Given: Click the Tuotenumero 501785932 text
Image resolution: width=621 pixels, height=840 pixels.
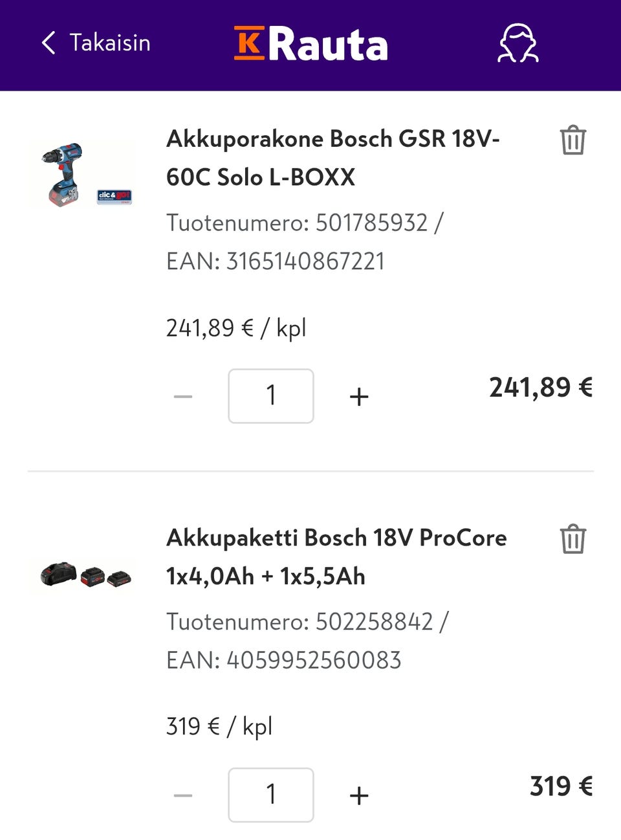Looking at the screenshot, I should pos(304,223).
